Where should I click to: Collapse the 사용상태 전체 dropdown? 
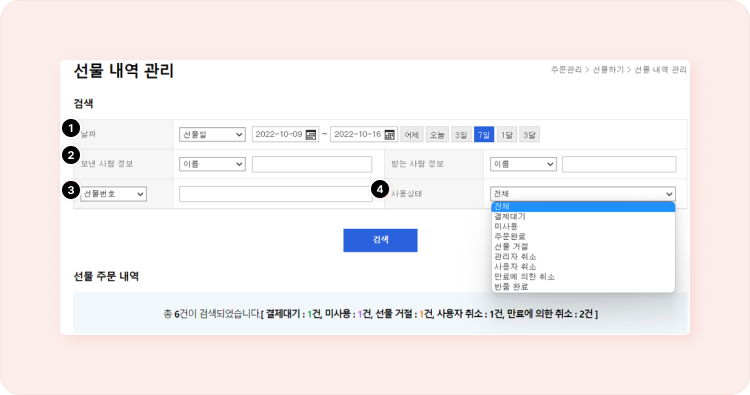(583, 194)
